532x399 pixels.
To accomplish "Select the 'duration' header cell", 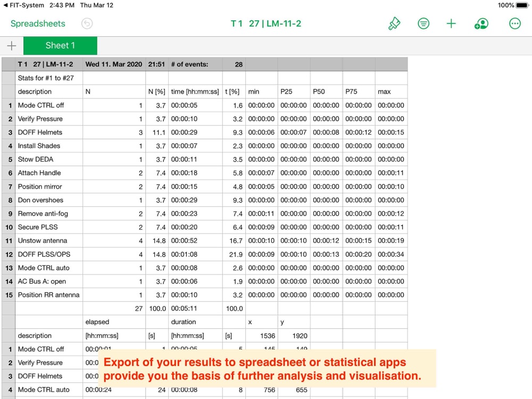I will click(195, 322).
